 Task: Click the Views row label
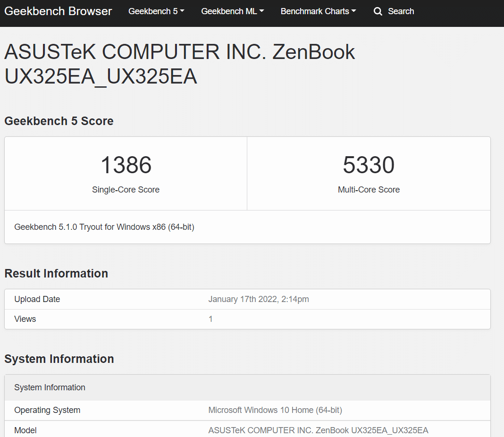click(25, 319)
